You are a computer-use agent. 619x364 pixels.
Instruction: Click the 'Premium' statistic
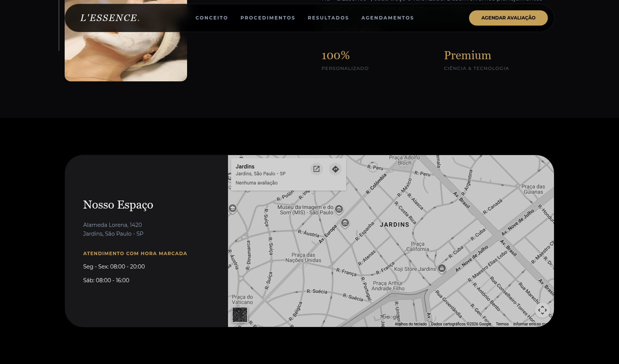(468, 55)
